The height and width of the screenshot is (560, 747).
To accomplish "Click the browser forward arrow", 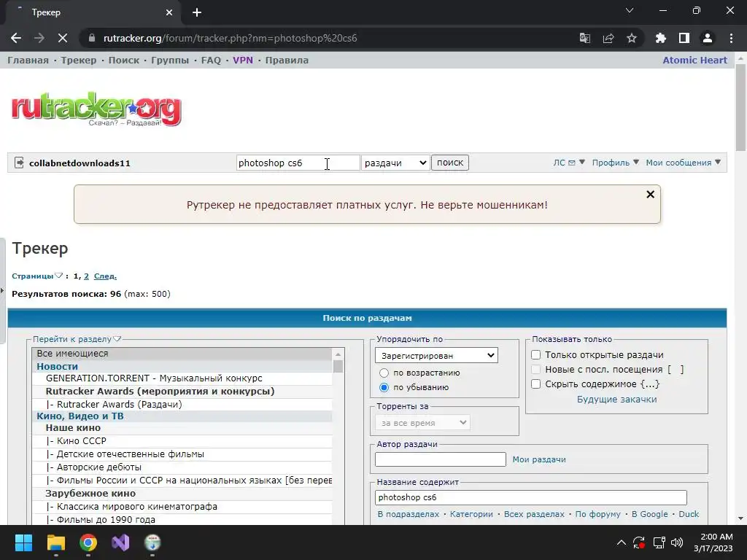I will (x=39, y=38).
